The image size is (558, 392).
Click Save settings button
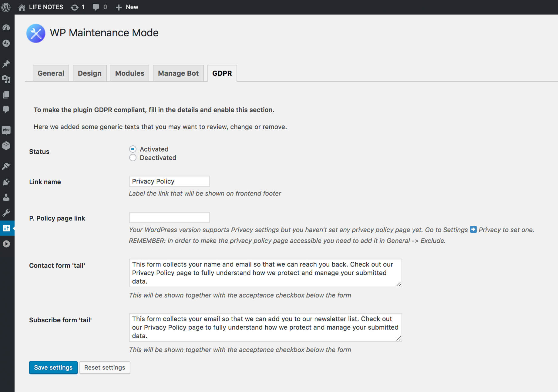(x=53, y=367)
